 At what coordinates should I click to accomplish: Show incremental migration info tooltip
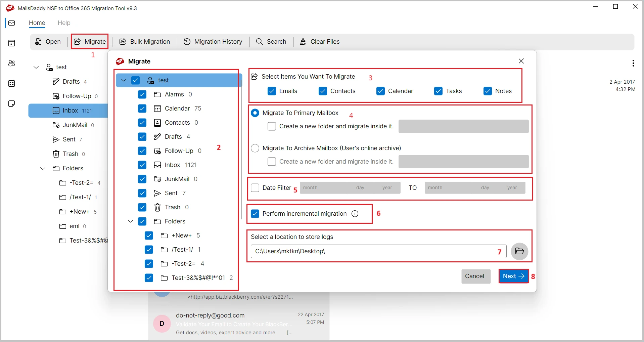[x=355, y=214]
